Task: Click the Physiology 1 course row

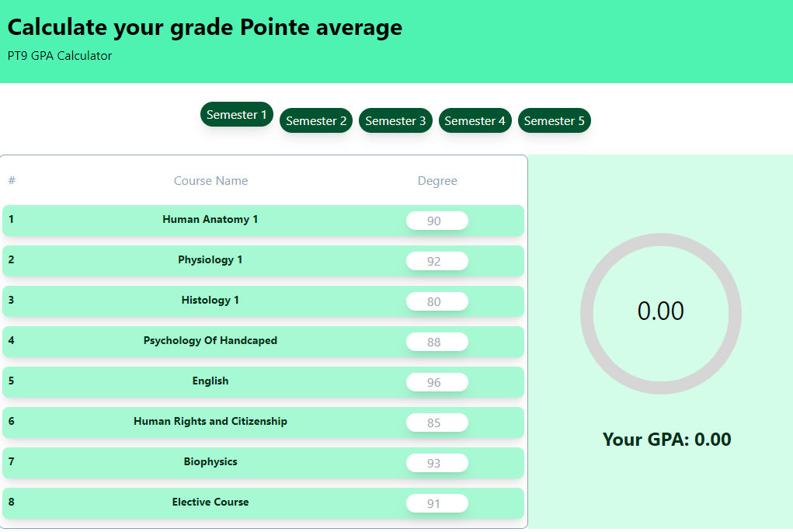Action: click(x=210, y=260)
